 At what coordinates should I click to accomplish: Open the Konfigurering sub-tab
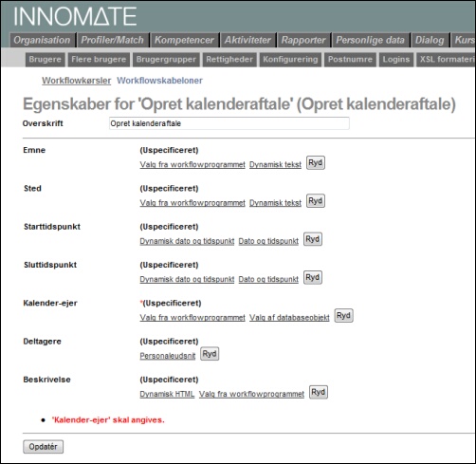[x=290, y=60]
